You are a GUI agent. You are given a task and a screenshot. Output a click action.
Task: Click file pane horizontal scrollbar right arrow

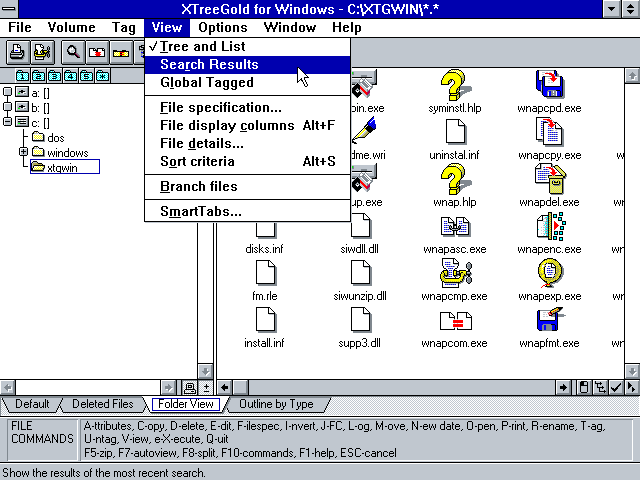point(563,387)
